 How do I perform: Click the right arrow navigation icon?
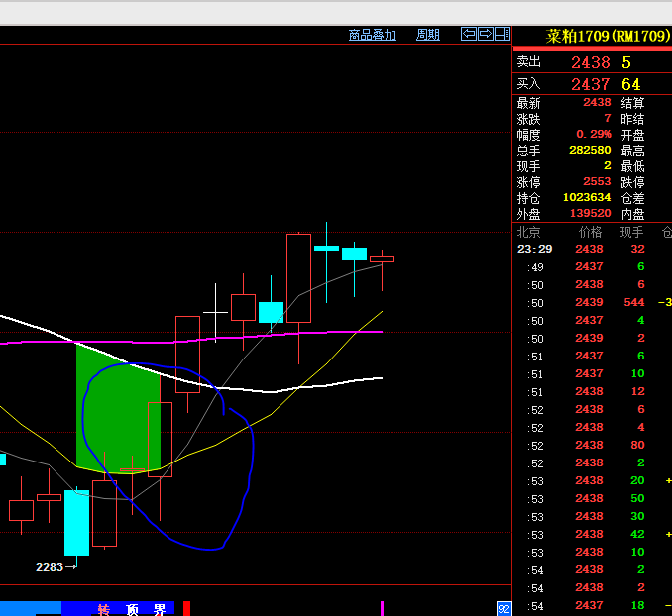click(x=486, y=34)
